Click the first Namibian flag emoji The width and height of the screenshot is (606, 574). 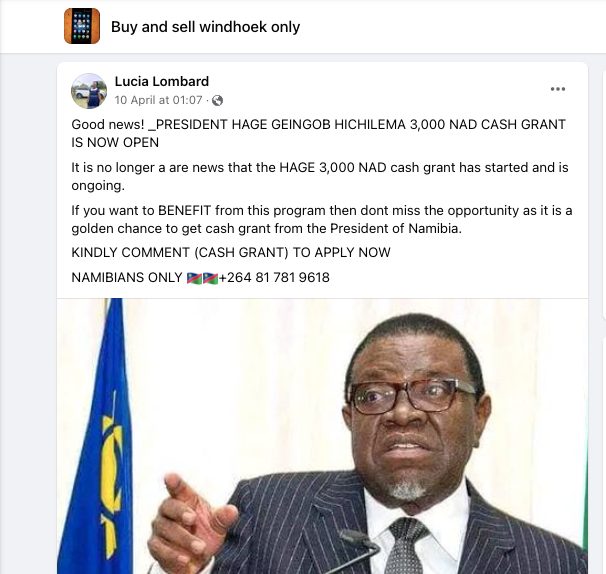coord(194,278)
